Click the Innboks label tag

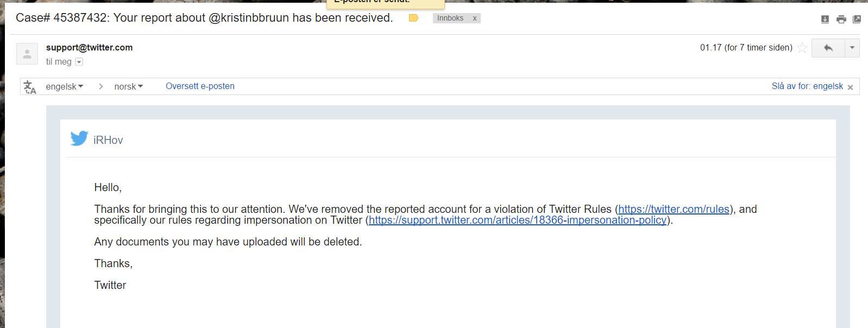450,18
